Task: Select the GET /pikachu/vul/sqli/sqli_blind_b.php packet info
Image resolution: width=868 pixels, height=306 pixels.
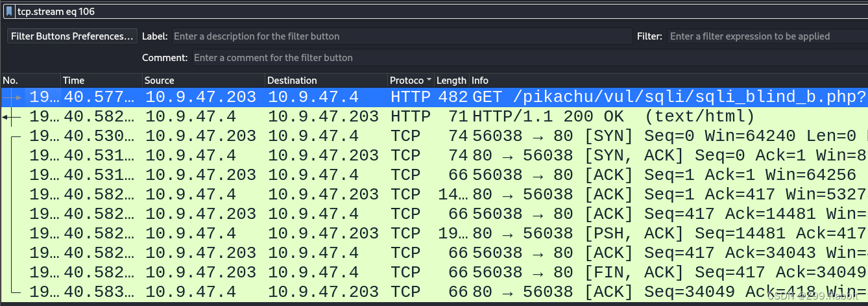Action: pyautogui.click(x=669, y=97)
